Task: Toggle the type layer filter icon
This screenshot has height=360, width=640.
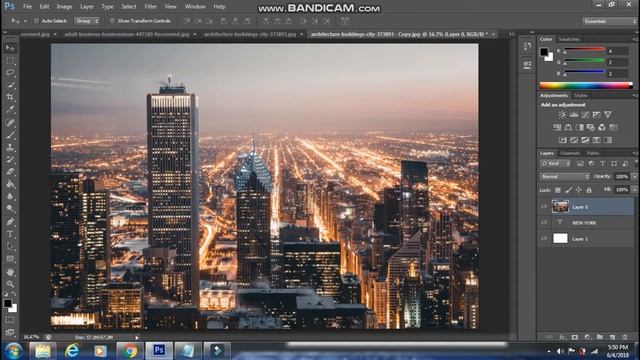Action: tap(602, 164)
